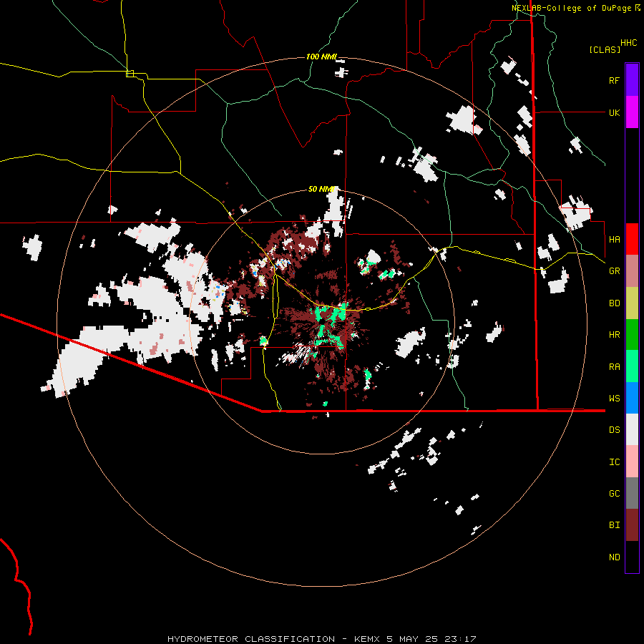Viewport: 644px width, 644px height.
Task: Click the RF purple legend swatch
Action: pyautogui.click(x=632, y=80)
